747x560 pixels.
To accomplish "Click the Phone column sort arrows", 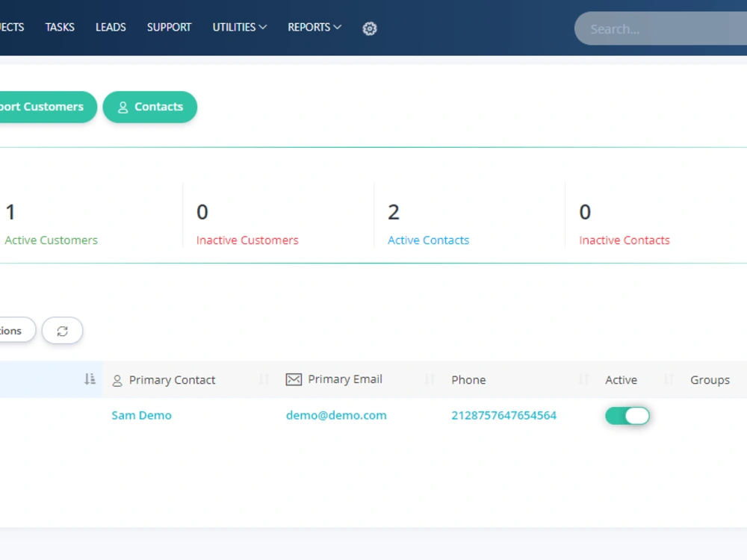I will [583, 379].
